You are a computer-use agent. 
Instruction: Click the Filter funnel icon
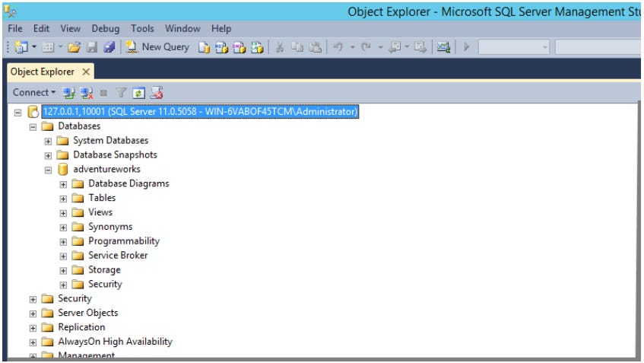[x=121, y=93]
